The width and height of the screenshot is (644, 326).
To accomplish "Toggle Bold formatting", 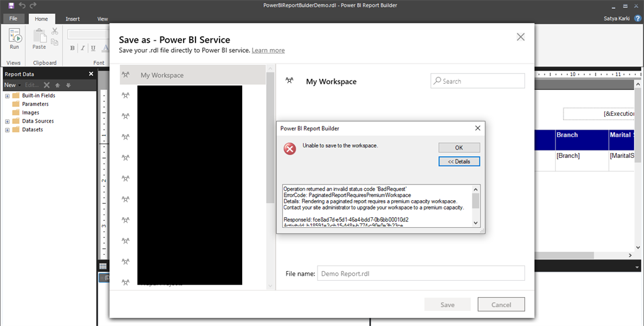I will [x=72, y=48].
